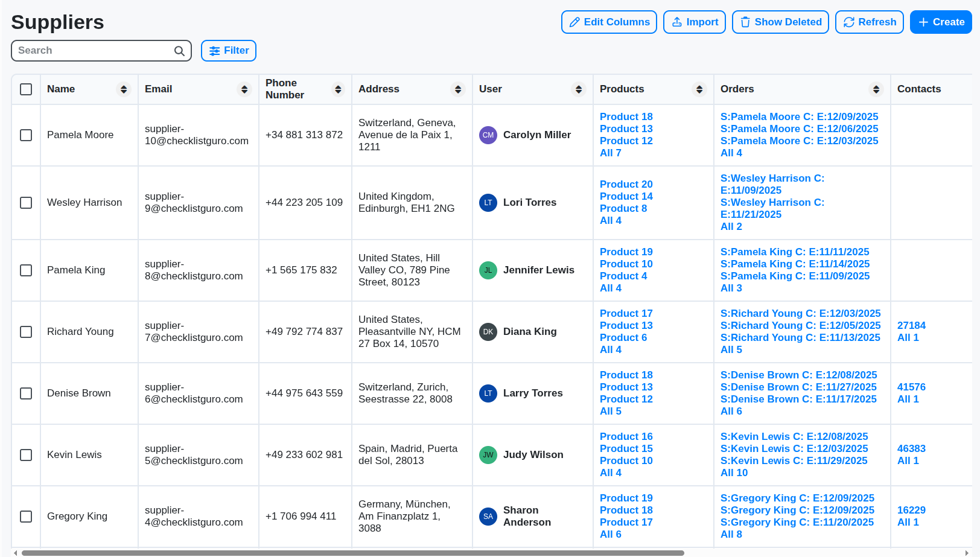The height and width of the screenshot is (557, 980).
Task: Click Carolyn Miller's CM avatar
Action: (488, 135)
